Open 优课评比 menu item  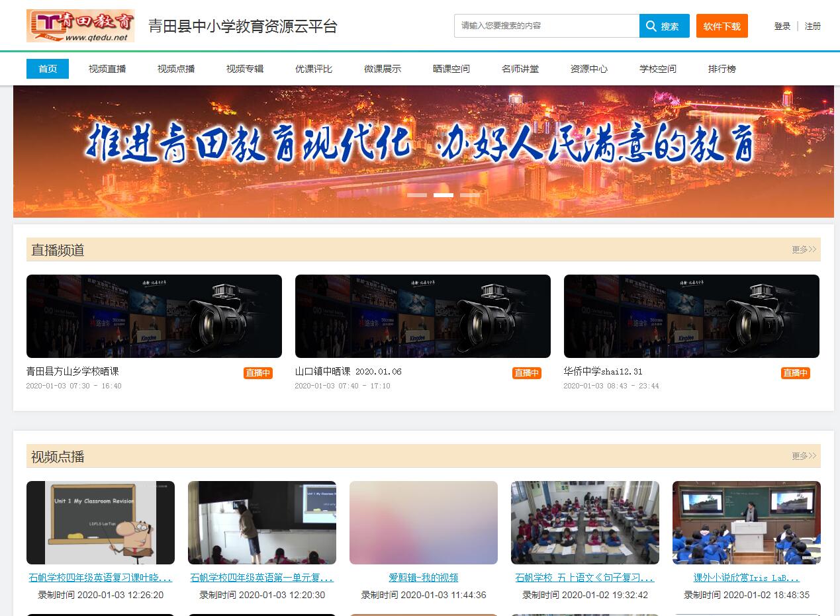(x=314, y=69)
